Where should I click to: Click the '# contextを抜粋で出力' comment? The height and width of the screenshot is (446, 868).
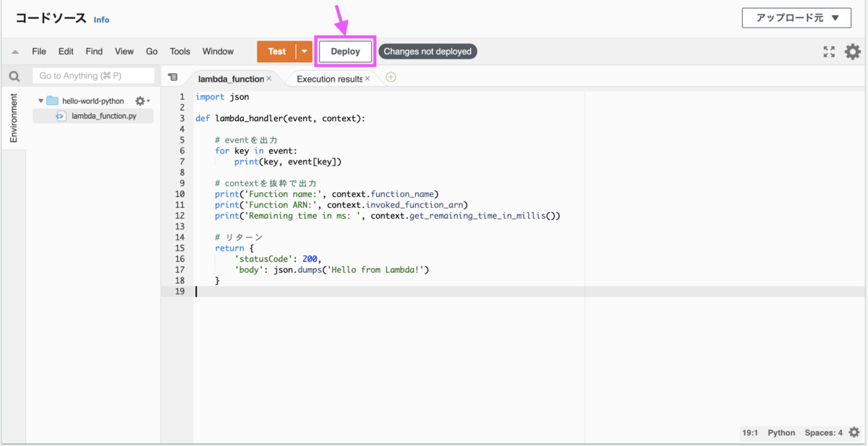(265, 183)
